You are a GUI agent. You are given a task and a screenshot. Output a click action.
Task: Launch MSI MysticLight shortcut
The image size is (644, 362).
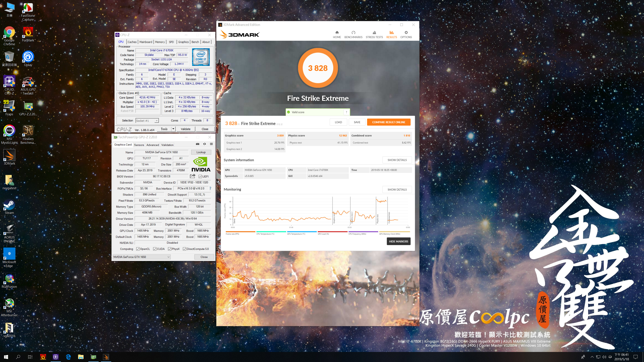point(9,134)
